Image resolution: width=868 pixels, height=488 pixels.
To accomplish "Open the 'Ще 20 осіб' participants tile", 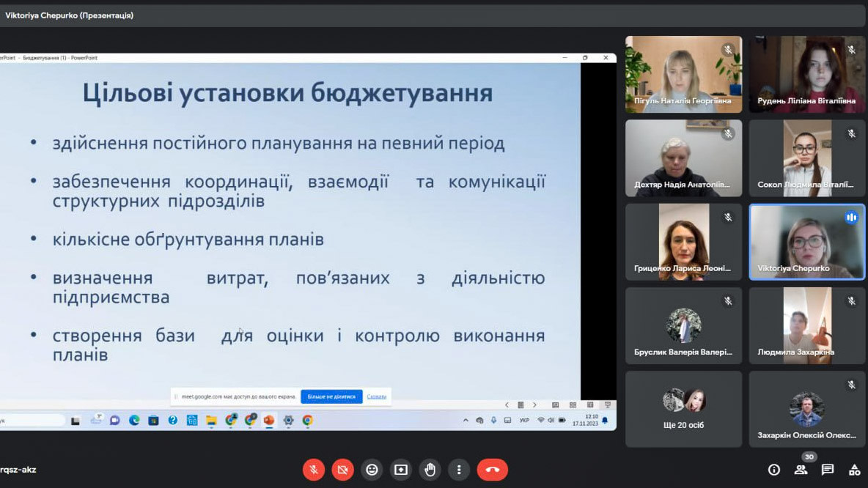I will tap(683, 408).
